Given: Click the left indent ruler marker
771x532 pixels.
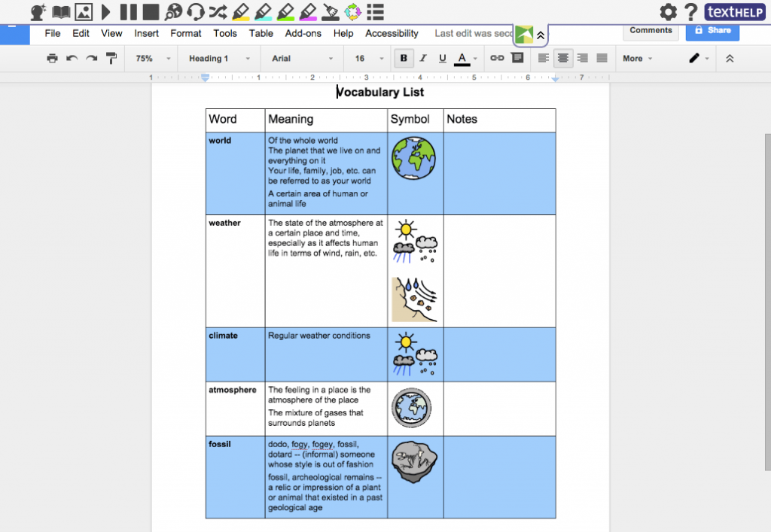Looking at the screenshot, I should 205,78.
